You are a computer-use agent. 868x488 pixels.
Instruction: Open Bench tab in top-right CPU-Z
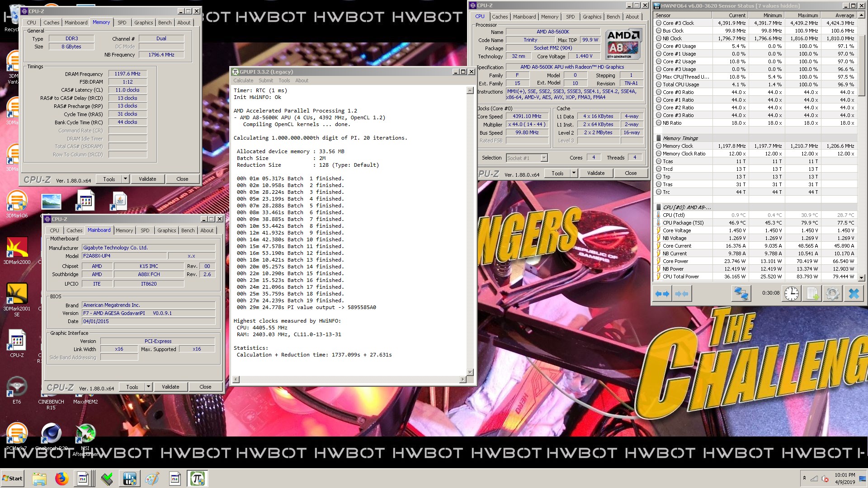pos(613,17)
